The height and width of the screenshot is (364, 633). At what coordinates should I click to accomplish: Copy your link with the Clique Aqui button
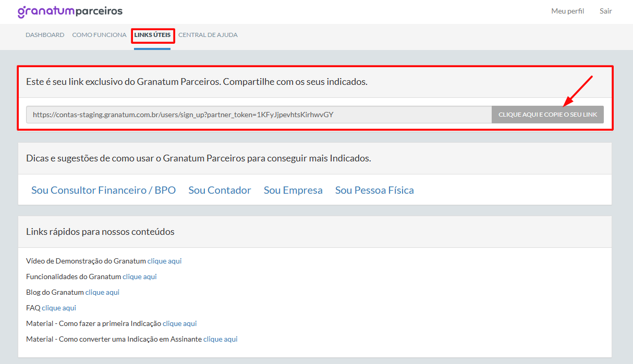tap(547, 115)
